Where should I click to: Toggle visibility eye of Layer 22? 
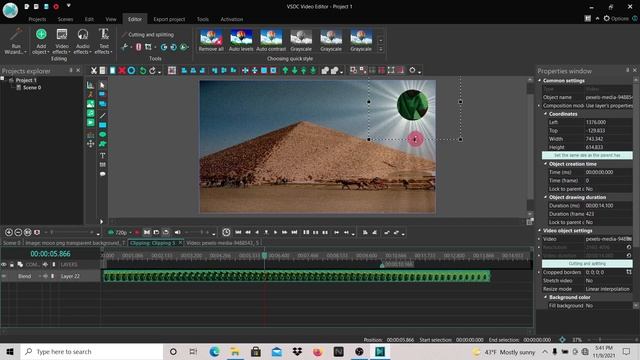click(4, 276)
